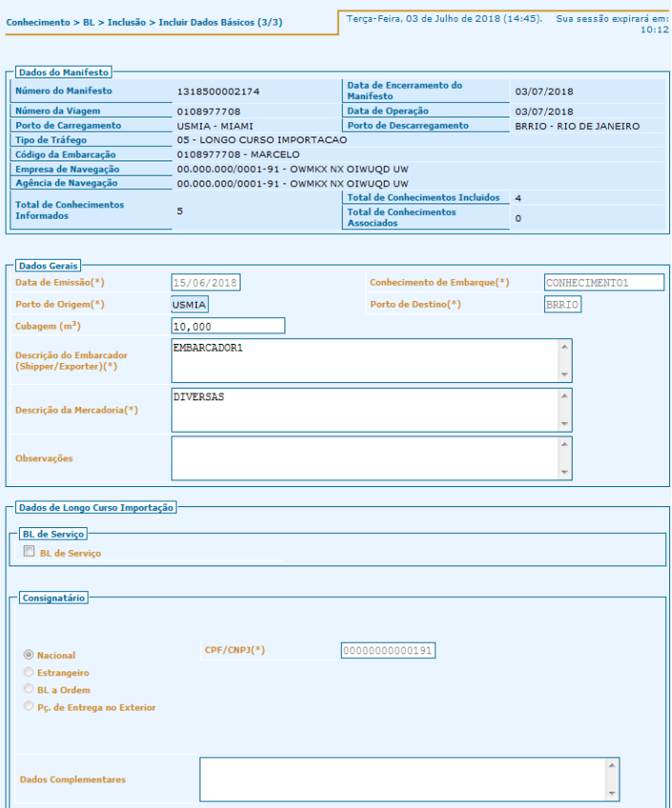Tick the BL de Serviço checkbox

29,552
